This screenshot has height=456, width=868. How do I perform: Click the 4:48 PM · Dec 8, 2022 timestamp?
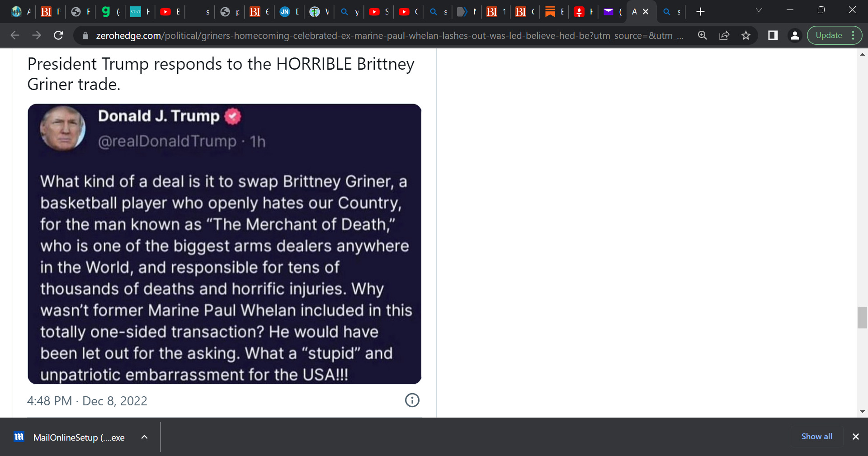(87, 401)
